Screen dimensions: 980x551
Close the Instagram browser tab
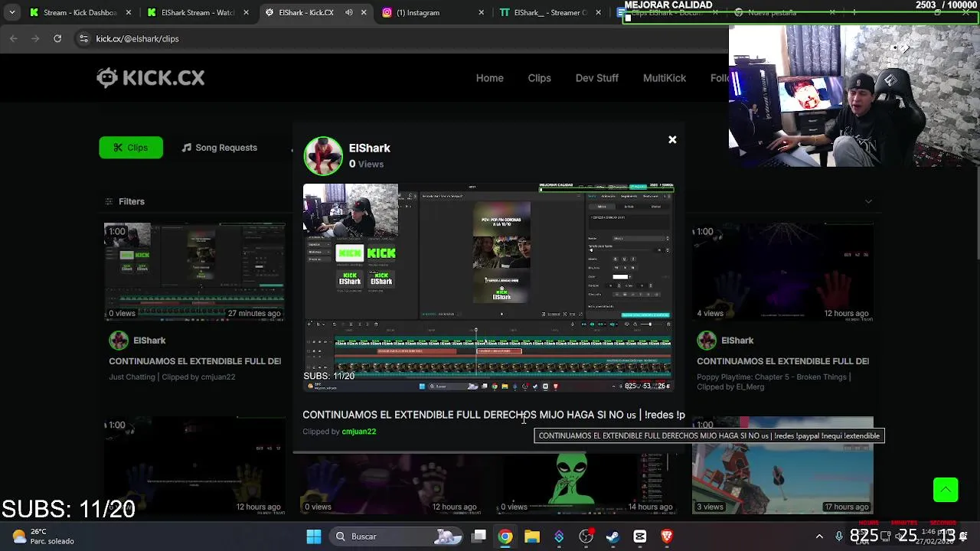coord(481,12)
